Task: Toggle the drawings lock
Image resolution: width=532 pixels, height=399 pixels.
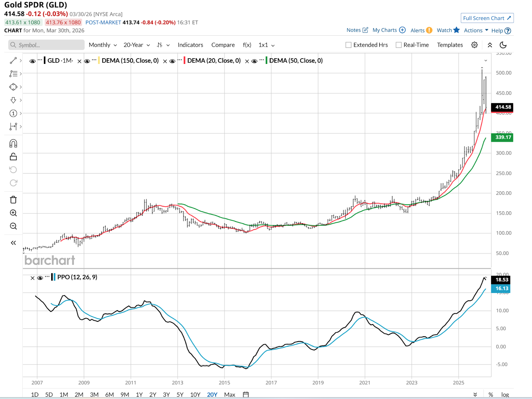Action: (13, 156)
